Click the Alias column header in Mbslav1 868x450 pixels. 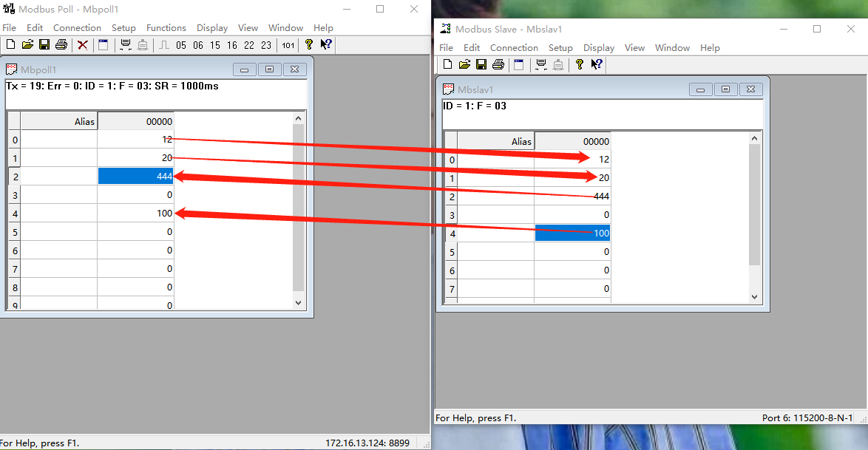(495, 141)
